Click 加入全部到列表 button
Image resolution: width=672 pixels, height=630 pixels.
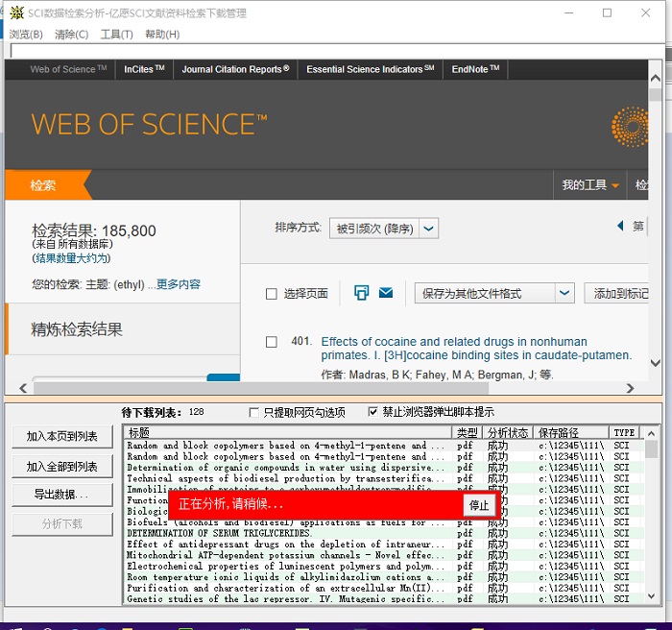(x=62, y=466)
